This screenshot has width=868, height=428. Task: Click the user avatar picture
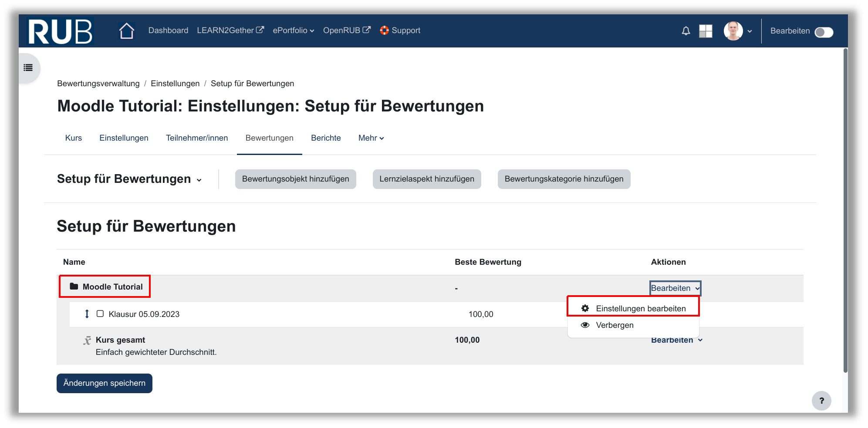coord(733,31)
